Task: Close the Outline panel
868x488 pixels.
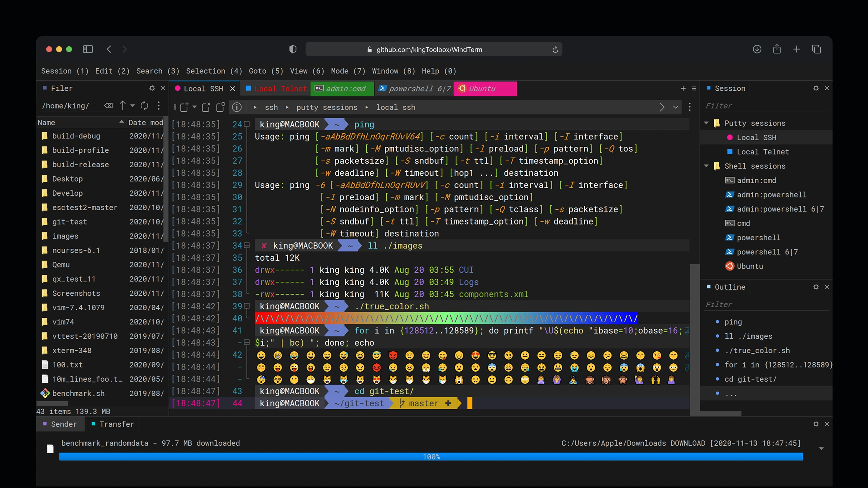Action: point(827,287)
